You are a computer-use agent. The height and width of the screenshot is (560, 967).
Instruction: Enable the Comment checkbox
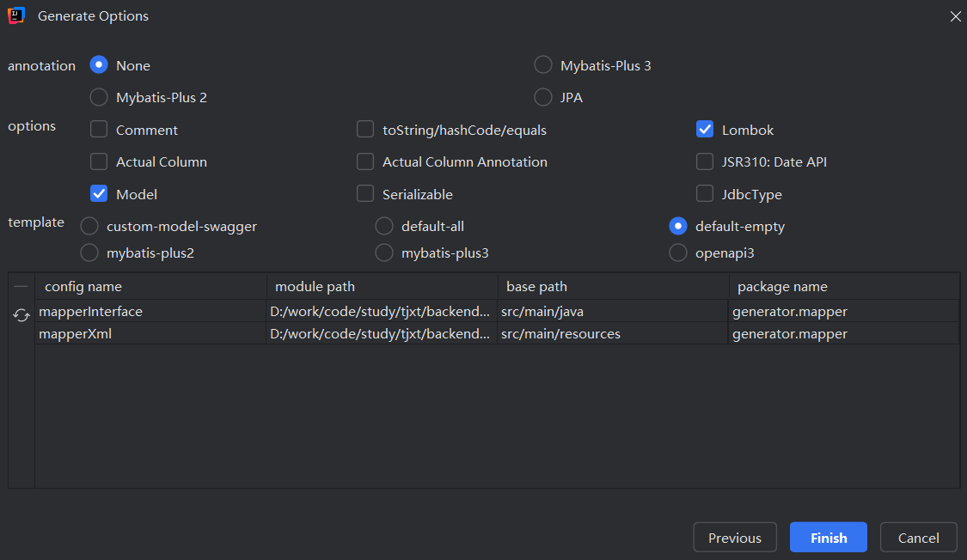coord(99,130)
